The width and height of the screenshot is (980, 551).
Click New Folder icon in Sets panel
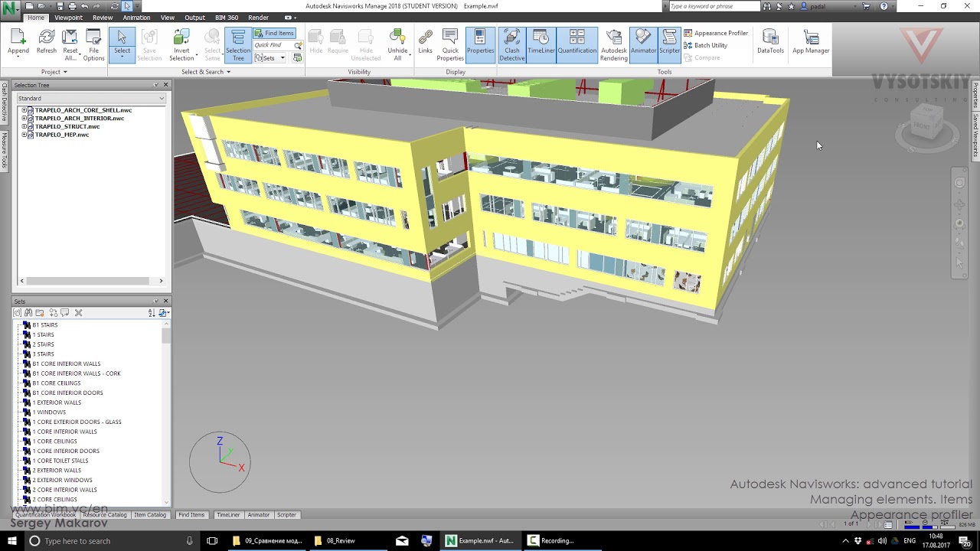click(x=39, y=313)
